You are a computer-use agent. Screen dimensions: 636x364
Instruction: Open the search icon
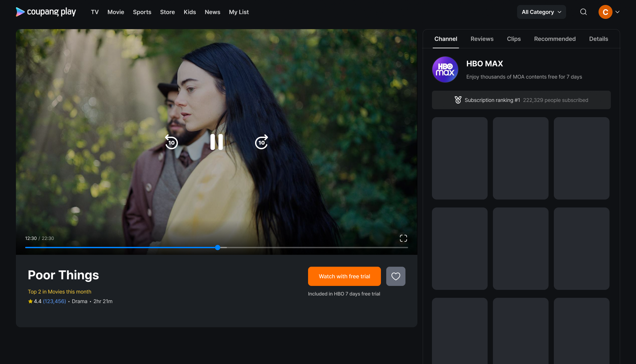click(583, 12)
